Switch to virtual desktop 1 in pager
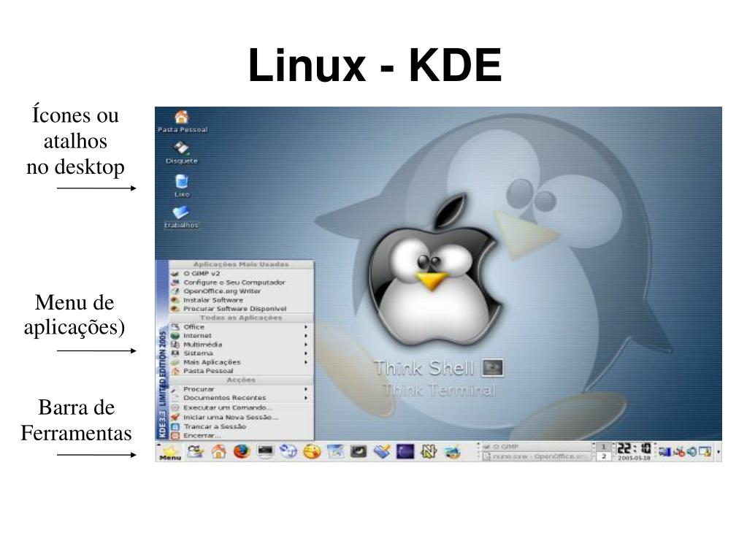 [604, 446]
